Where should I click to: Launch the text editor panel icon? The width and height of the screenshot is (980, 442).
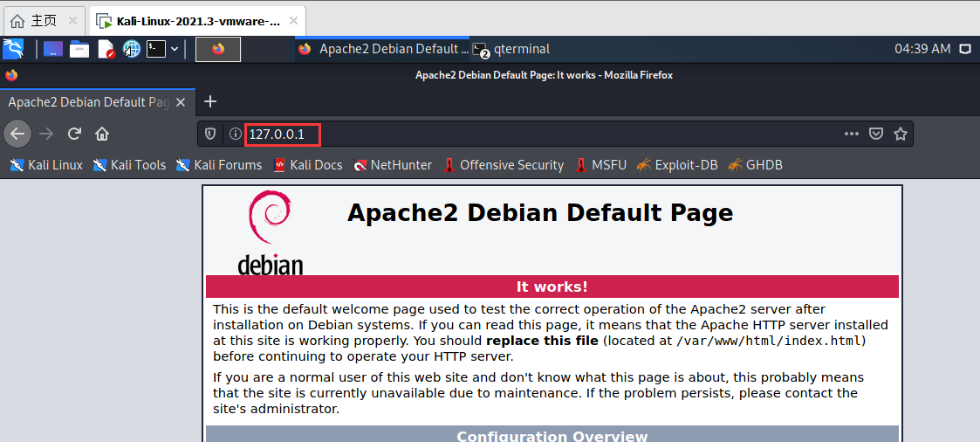[106, 49]
